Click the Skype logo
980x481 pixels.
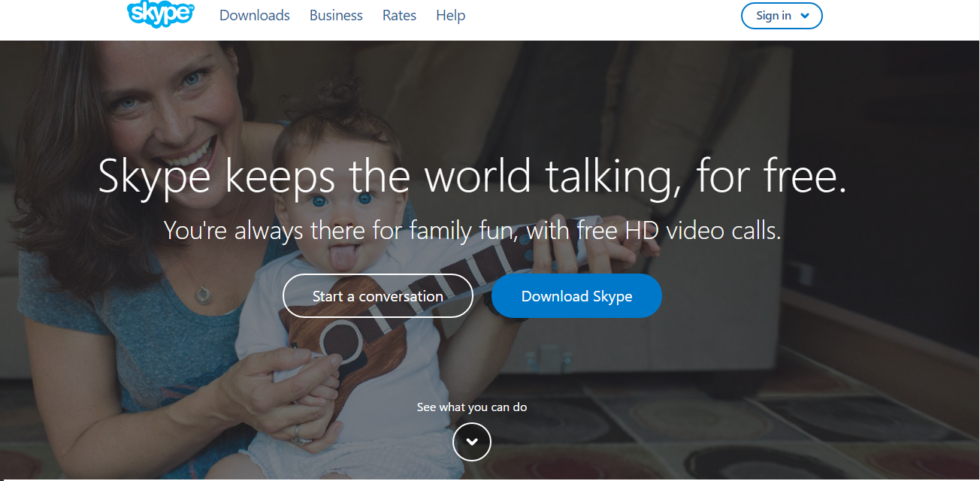coord(161,14)
